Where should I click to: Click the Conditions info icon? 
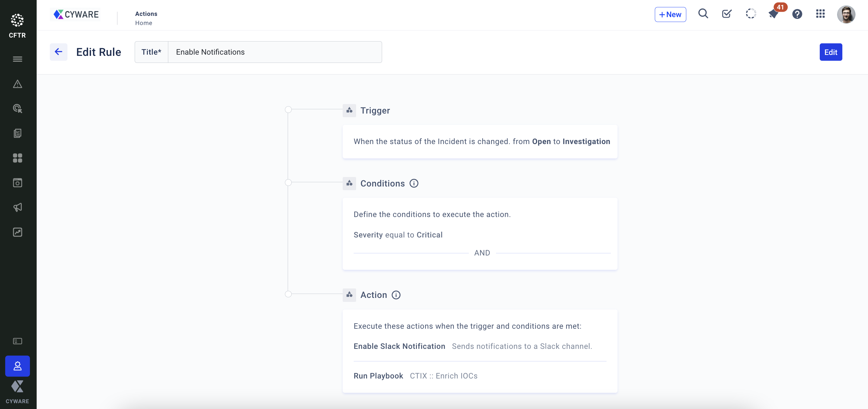[x=414, y=183]
